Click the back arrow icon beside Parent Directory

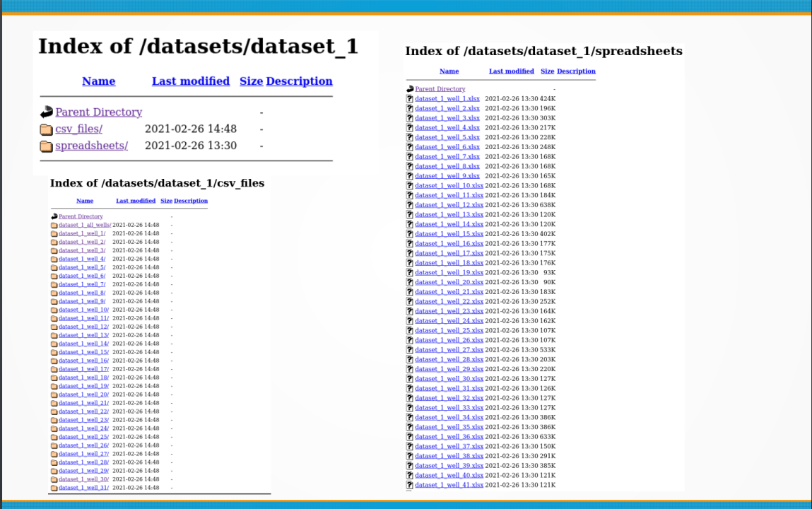click(x=46, y=112)
